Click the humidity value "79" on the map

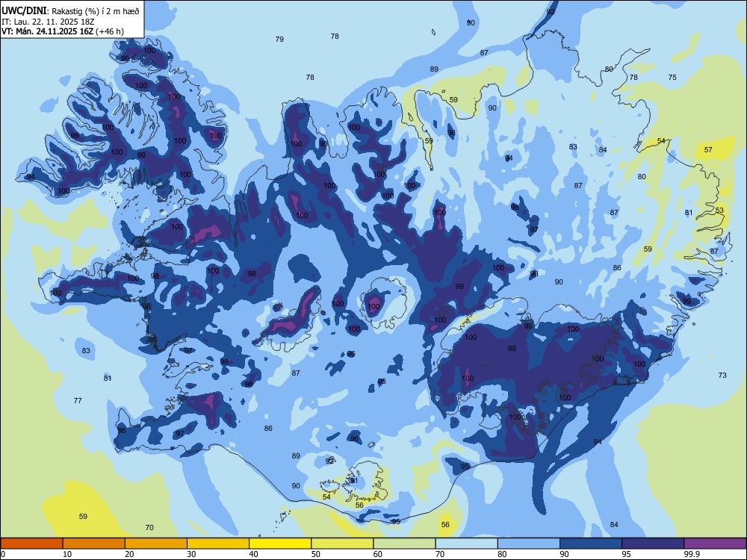[279, 39]
